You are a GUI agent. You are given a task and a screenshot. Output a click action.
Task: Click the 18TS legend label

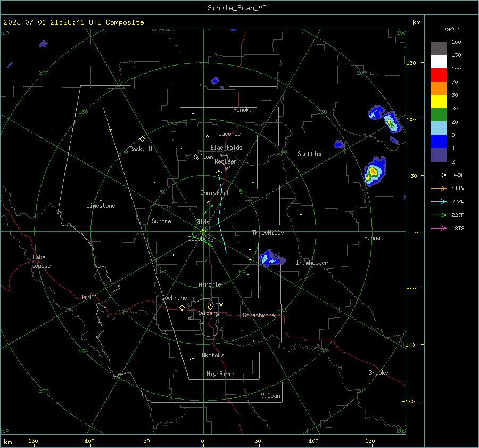[x=458, y=228]
